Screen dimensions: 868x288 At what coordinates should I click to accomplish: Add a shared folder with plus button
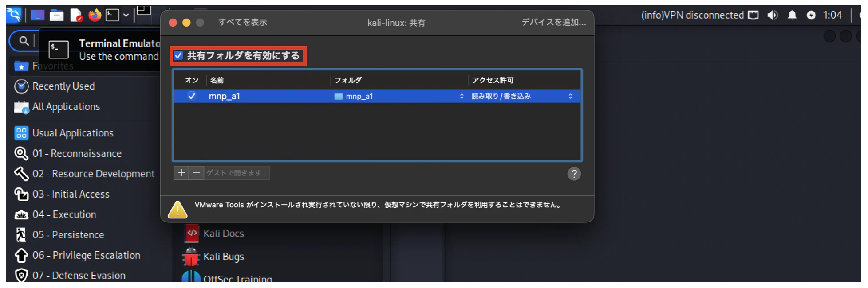pyautogui.click(x=181, y=173)
